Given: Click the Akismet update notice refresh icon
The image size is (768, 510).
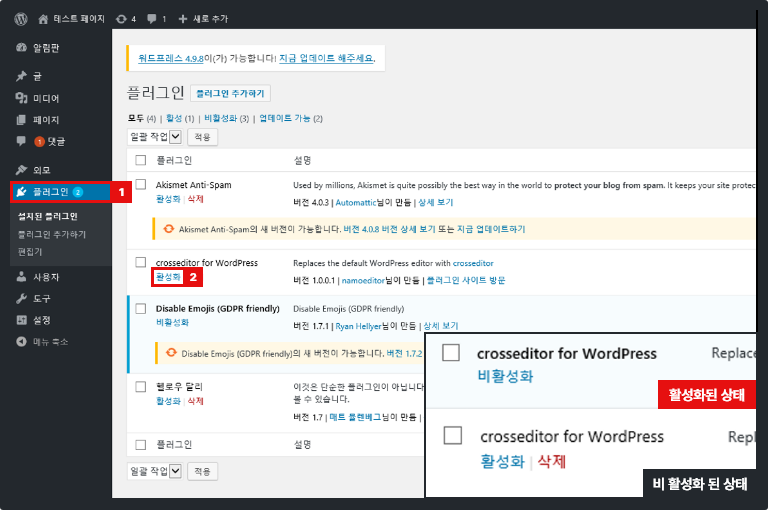Looking at the screenshot, I should click(x=168, y=229).
